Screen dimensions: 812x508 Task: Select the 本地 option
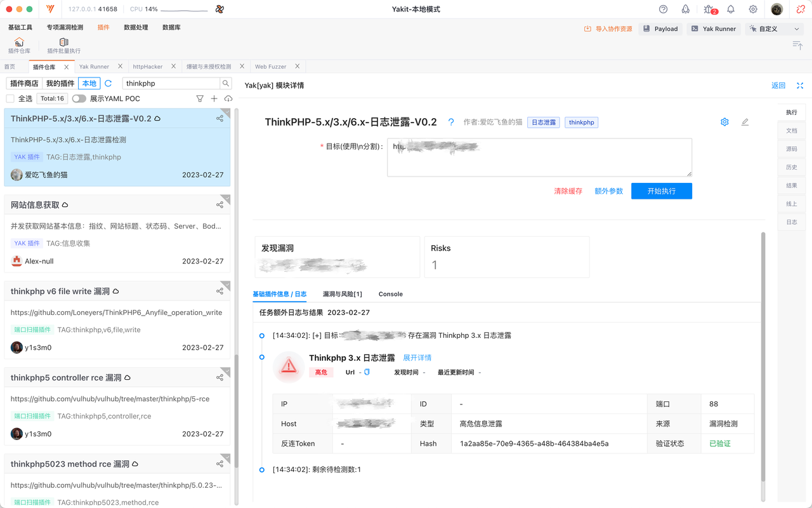tap(89, 83)
